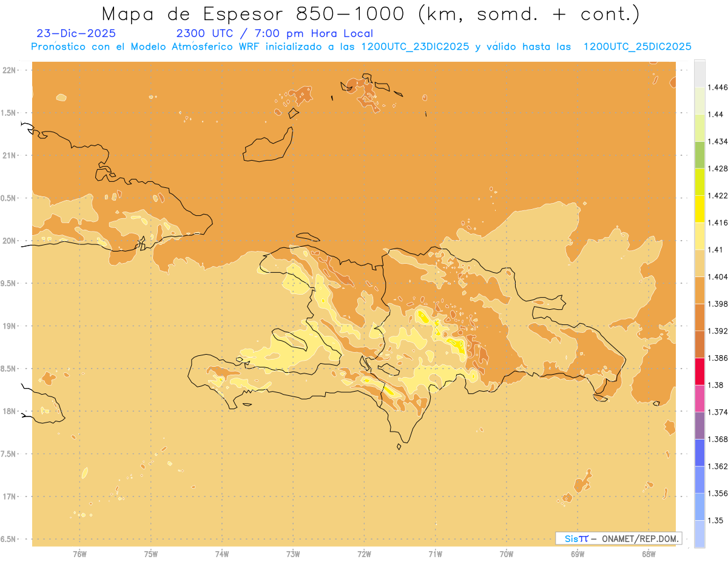
Task: Click the legend value '1.35'
Action: pyautogui.click(x=715, y=520)
